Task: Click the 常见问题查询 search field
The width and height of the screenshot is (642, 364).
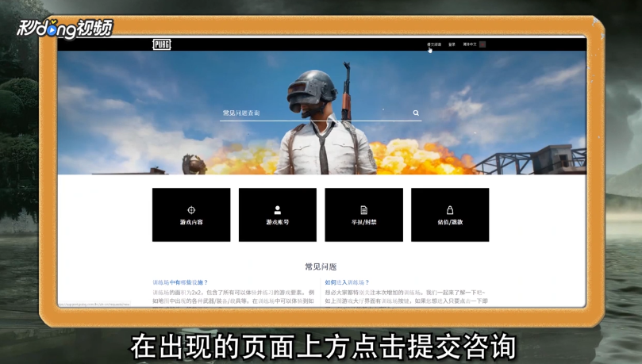Action: [321, 113]
